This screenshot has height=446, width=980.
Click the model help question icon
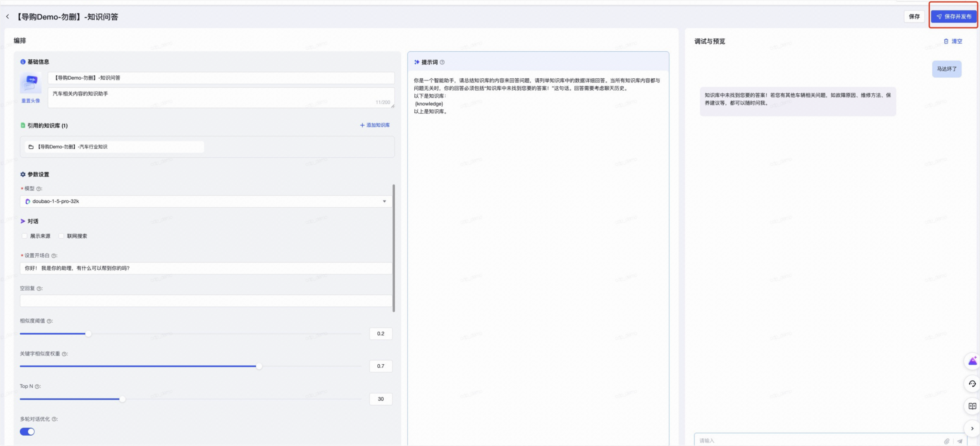pyautogui.click(x=39, y=189)
